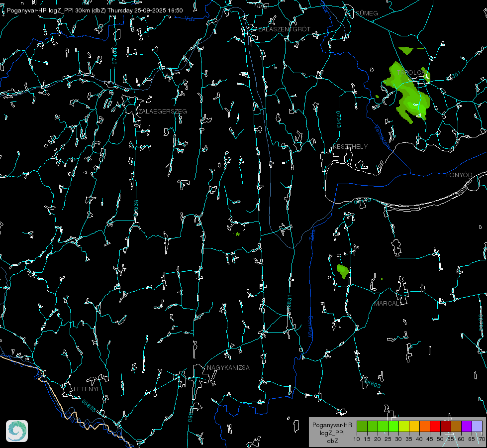Click the MARCALI town label

[388, 304]
